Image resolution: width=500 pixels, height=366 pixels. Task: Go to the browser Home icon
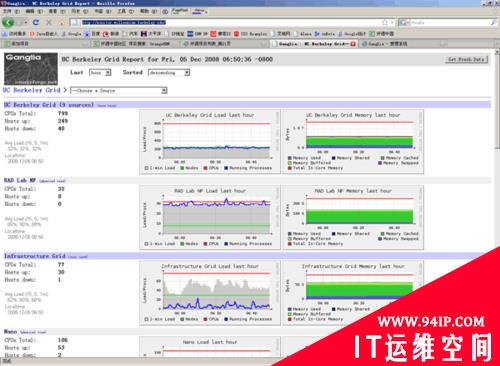(x=62, y=22)
